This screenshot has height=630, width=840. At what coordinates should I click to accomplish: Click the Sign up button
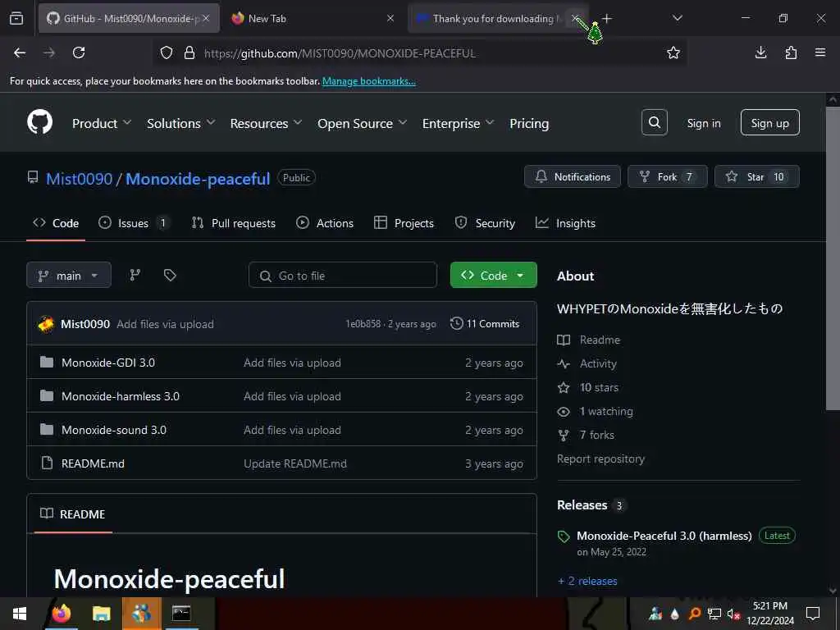[x=769, y=123]
